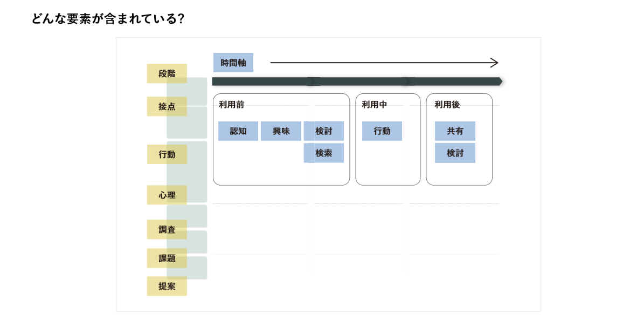644x334 pixels.
Task: Click the 利用後 section title
Action: coord(447,105)
